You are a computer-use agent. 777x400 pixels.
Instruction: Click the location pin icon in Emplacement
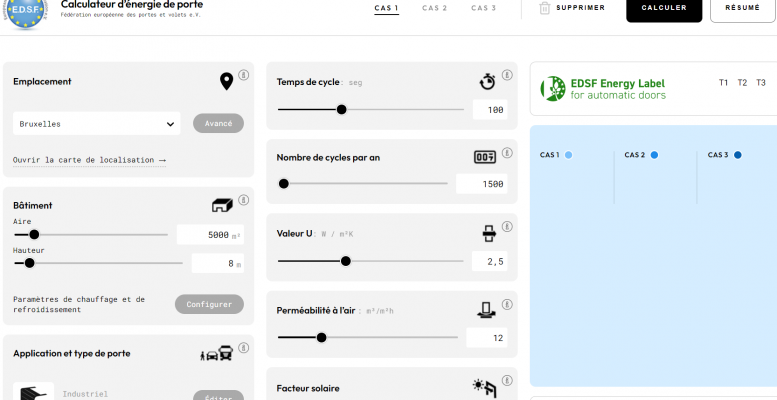click(x=226, y=81)
